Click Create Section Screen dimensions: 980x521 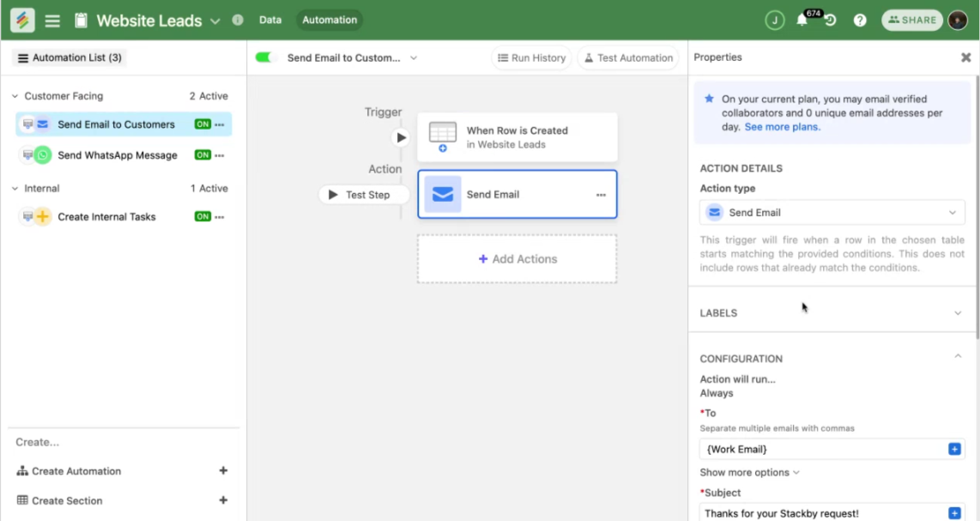[x=67, y=500]
